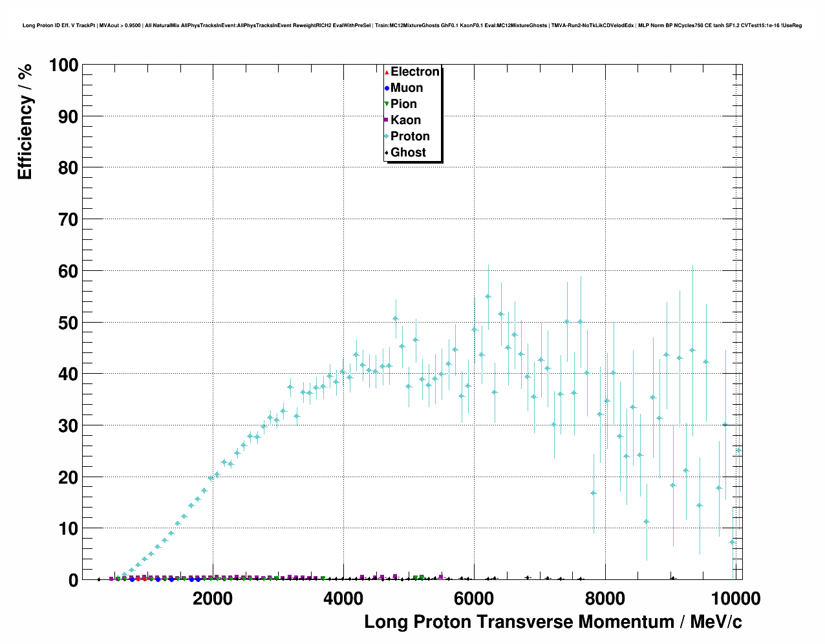Select the Pion legend label
825x644 pixels.
click(403, 104)
